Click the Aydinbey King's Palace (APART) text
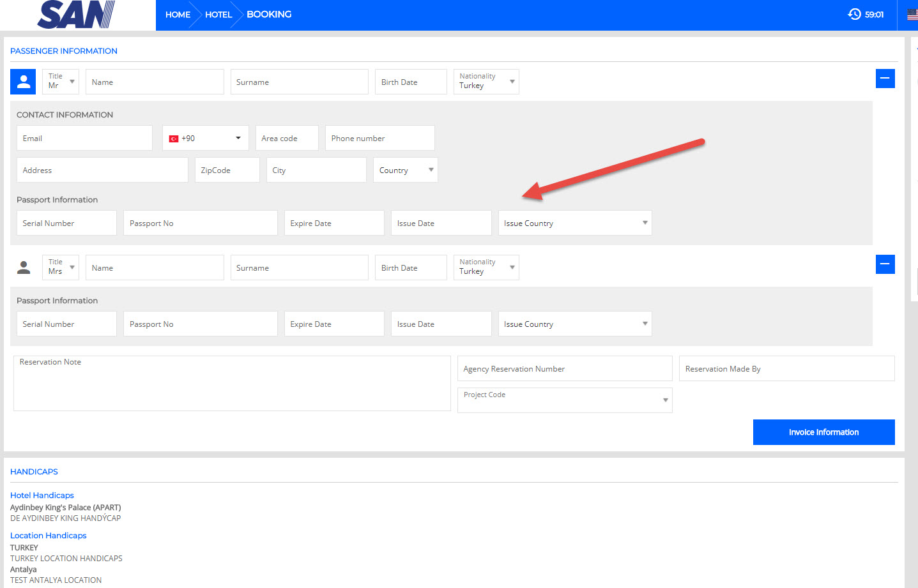The width and height of the screenshot is (918, 588). [x=66, y=508]
